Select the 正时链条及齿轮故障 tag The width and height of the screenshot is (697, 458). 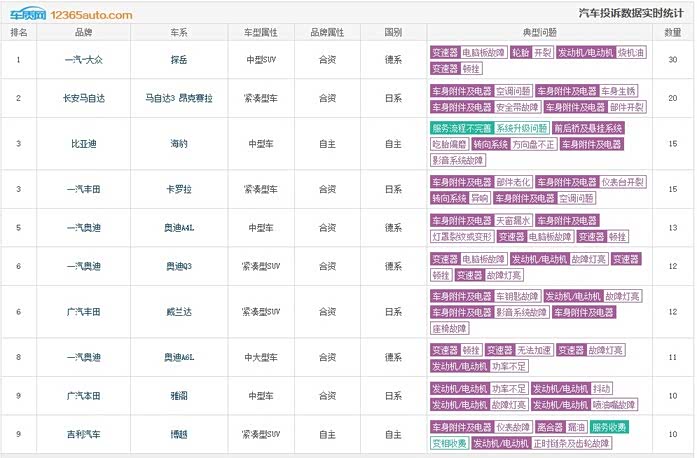(572, 443)
